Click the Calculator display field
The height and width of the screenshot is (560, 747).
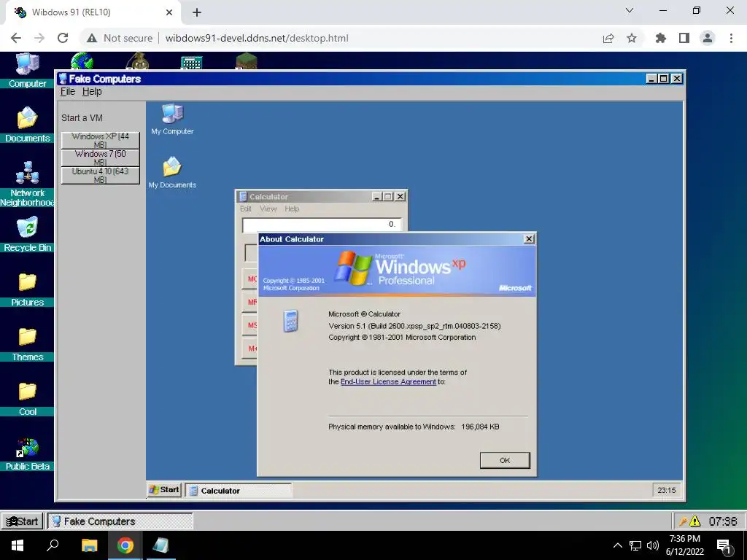click(x=322, y=225)
